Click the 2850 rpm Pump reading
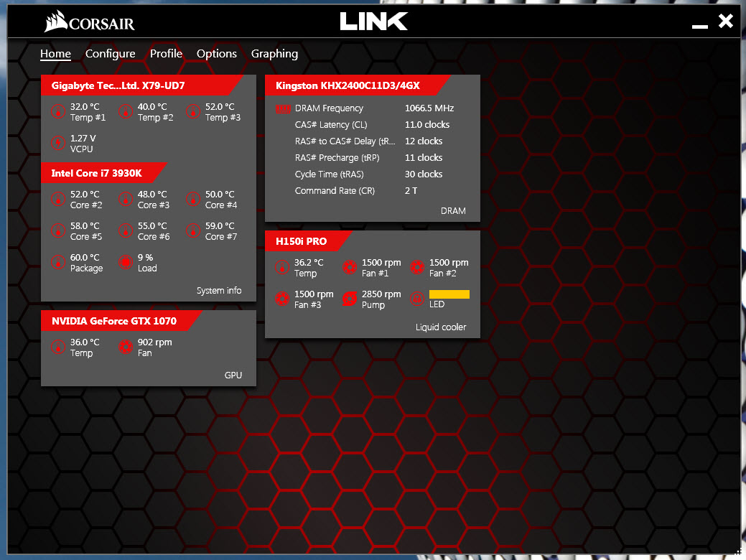Image resolution: width=746 pixels, height=560 pixels. [381, 294]
